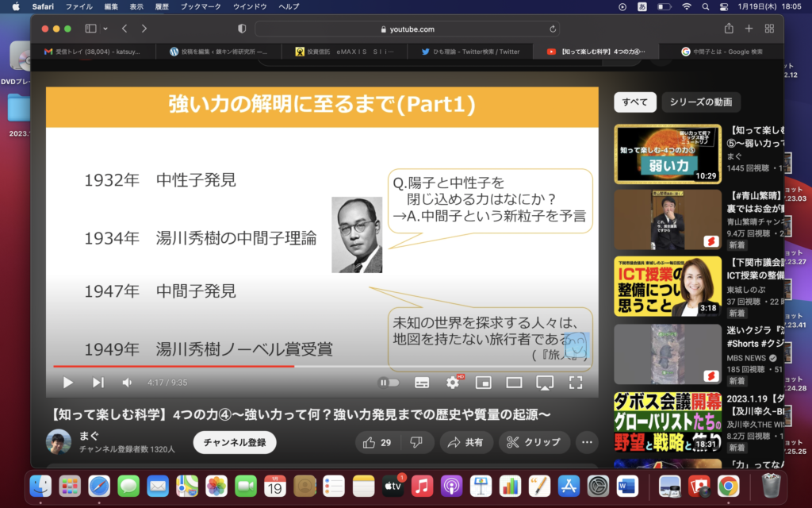Image resolution: width=812 pixels, height=508 pixels.
Task: Enter theater mode
Action: pyautogui.click(x=512, y=382)
